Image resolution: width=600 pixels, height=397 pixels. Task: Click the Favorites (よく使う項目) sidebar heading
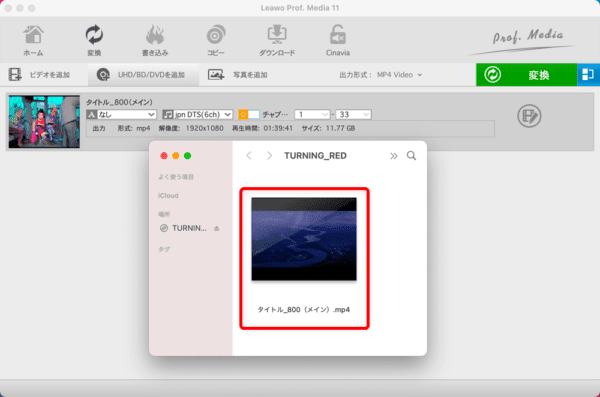point(176,177)
